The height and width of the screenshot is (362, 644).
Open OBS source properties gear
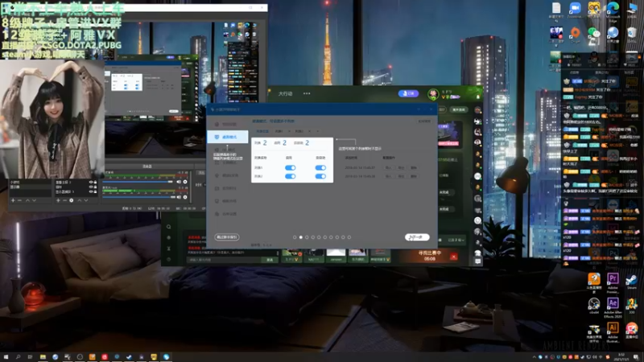[72, 200]
